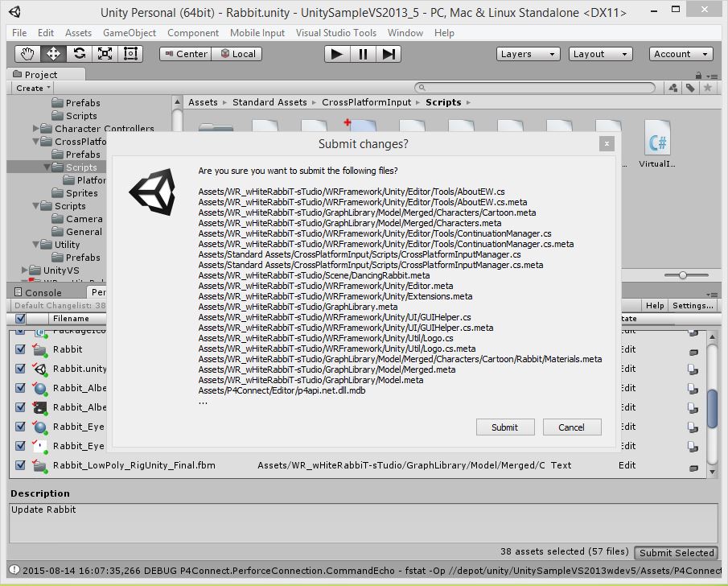Open the Component menu

(193, 33)
